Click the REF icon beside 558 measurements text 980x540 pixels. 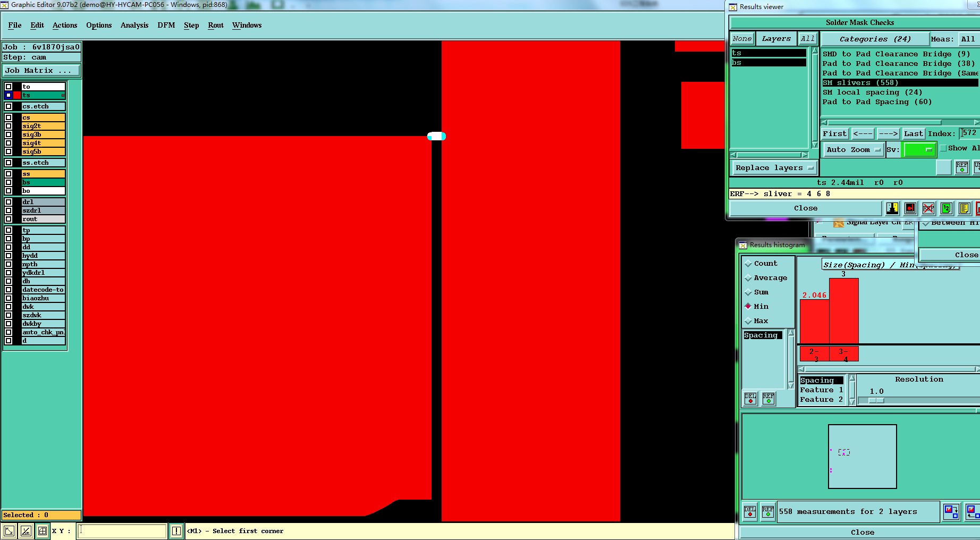(768, 511)
